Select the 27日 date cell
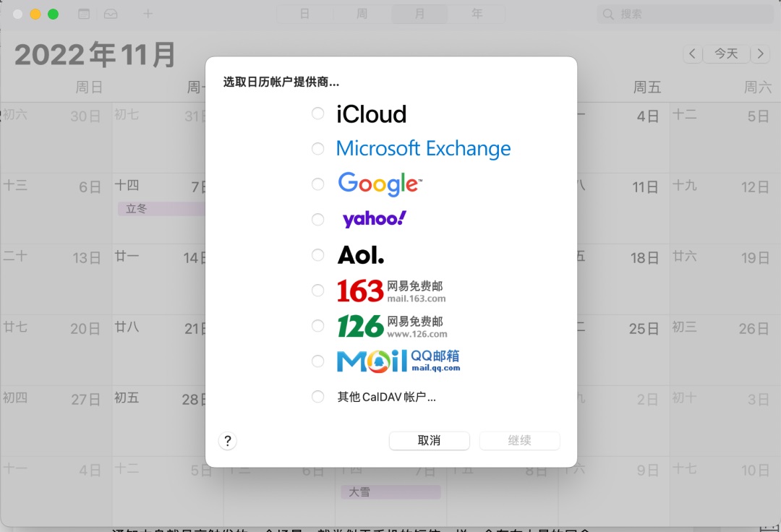This screenshot has width=781, height=532. click(x=56, y=421)
